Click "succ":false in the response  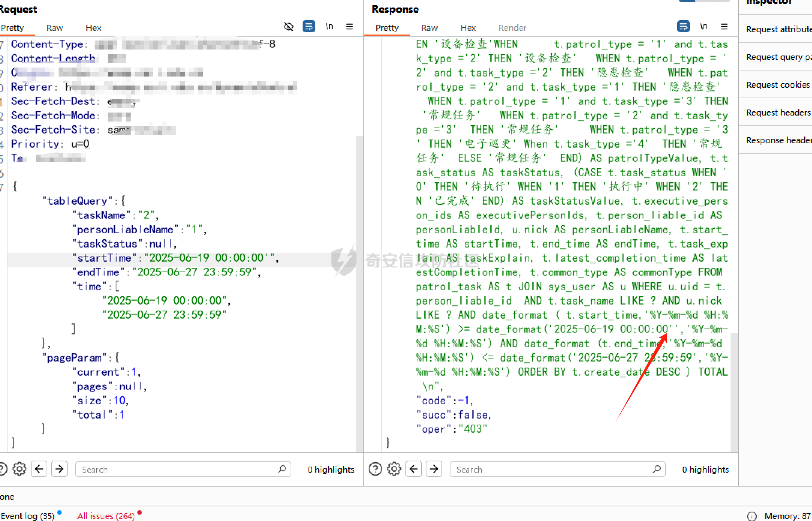pos(453,415)
